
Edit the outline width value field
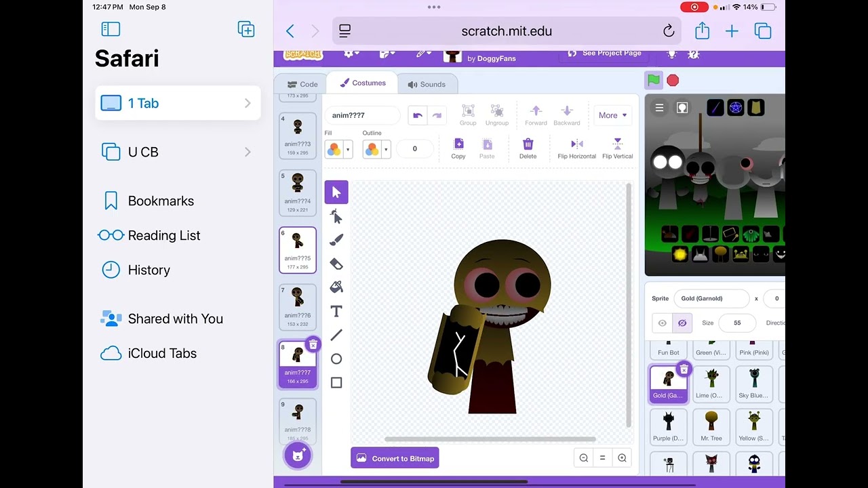415,149
